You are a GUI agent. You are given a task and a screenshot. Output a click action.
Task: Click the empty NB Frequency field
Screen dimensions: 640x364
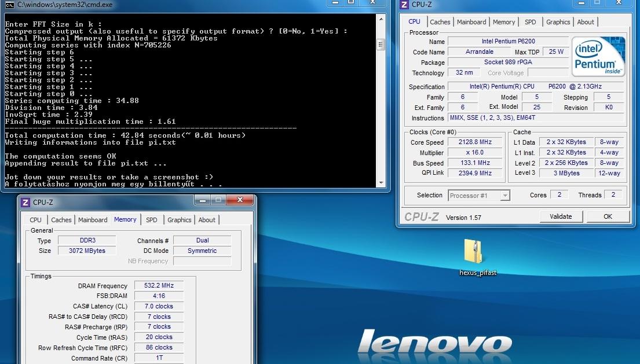pos(202,261)
